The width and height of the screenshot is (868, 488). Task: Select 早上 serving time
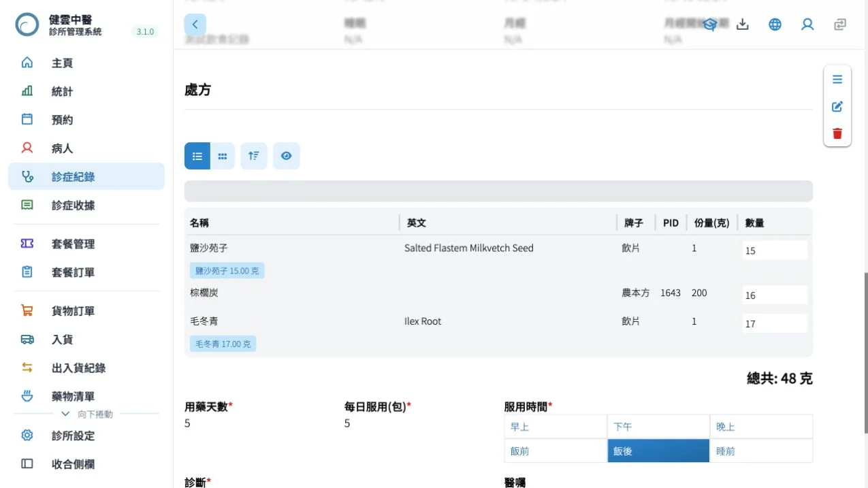[556, 427]
